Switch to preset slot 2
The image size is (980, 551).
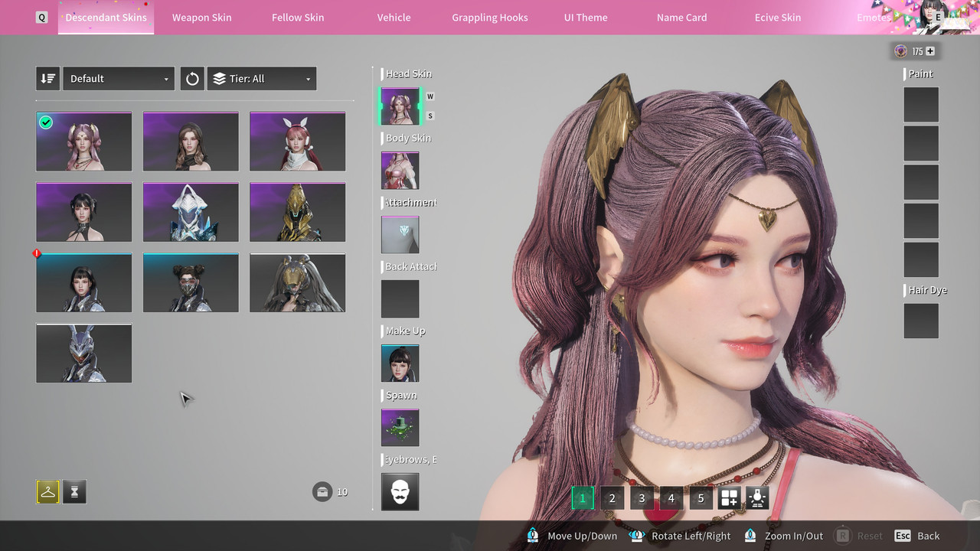point(612,498)
